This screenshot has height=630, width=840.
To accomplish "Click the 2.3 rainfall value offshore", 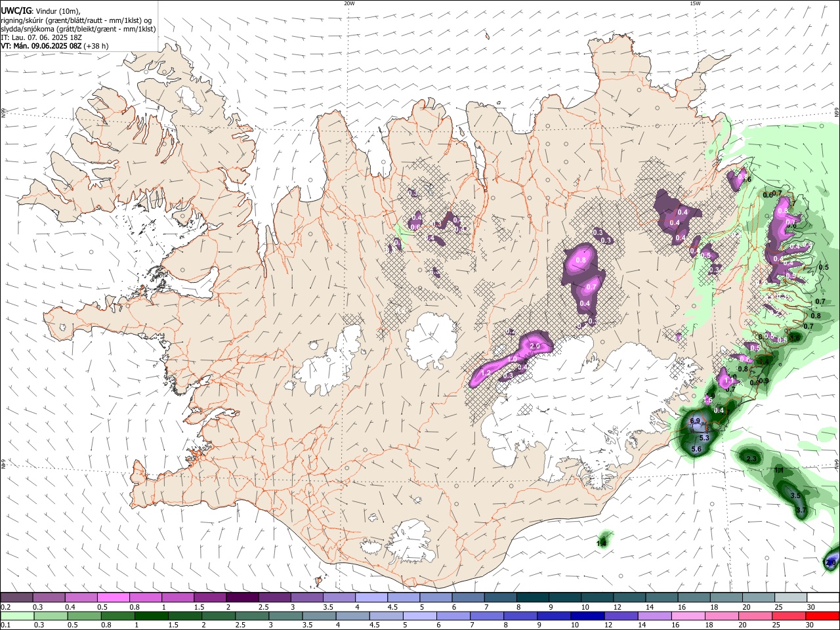I will 752,459.
